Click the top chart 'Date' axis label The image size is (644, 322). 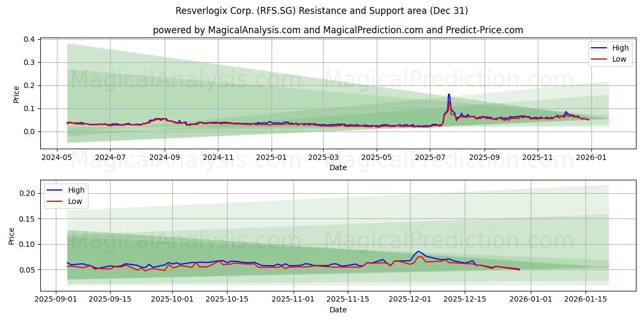point(338,167)
